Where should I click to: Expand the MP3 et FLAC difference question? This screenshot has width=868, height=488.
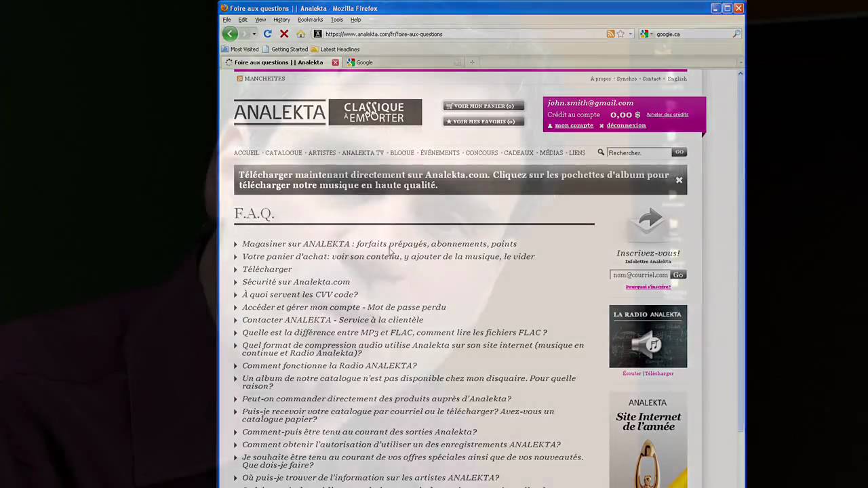click(394, 333)
